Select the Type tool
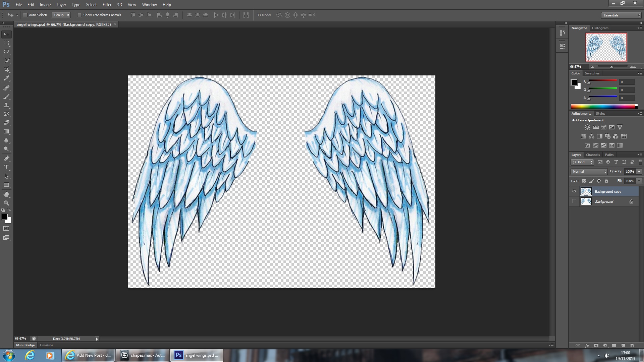Screen dimensions: 644x362 point(6,167)
